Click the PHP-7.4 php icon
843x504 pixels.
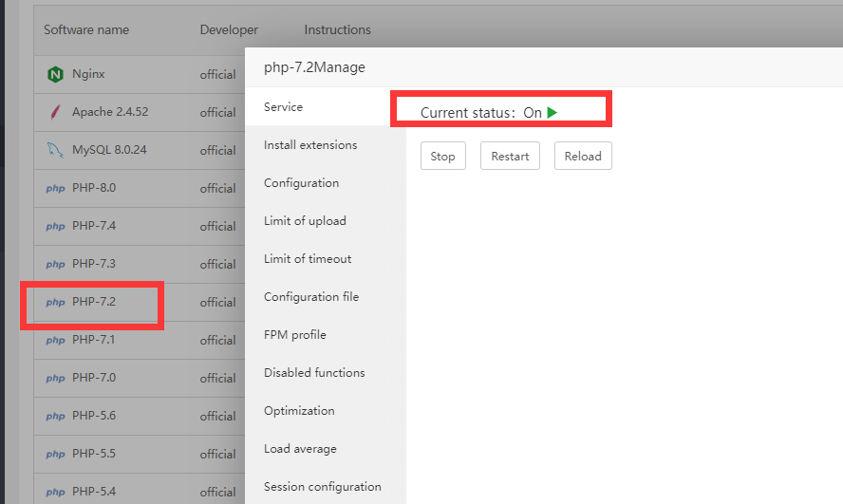point(55,226)
